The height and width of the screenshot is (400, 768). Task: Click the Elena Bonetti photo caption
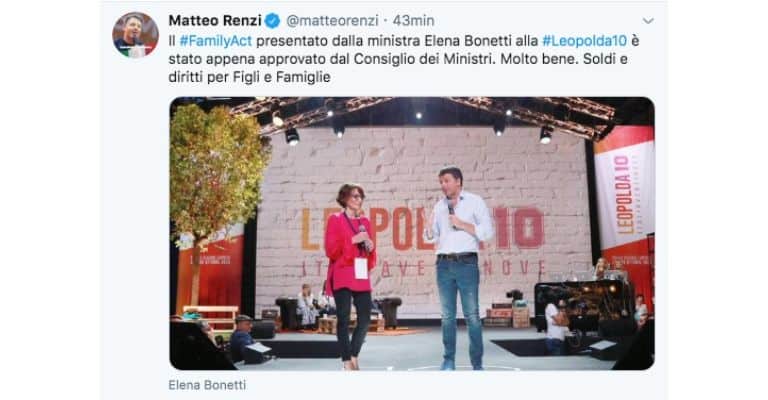(207, 385)
